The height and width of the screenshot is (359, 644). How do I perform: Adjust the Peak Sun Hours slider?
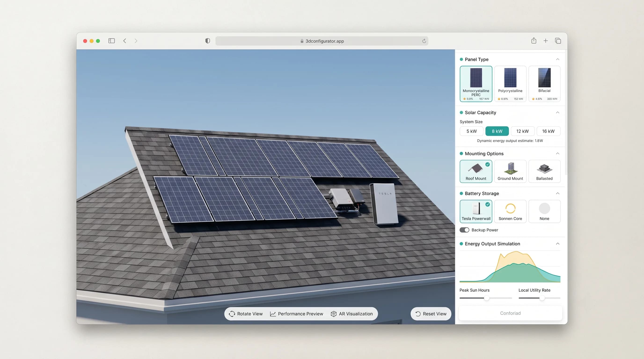pyautogui.click(x=487, y=298)
